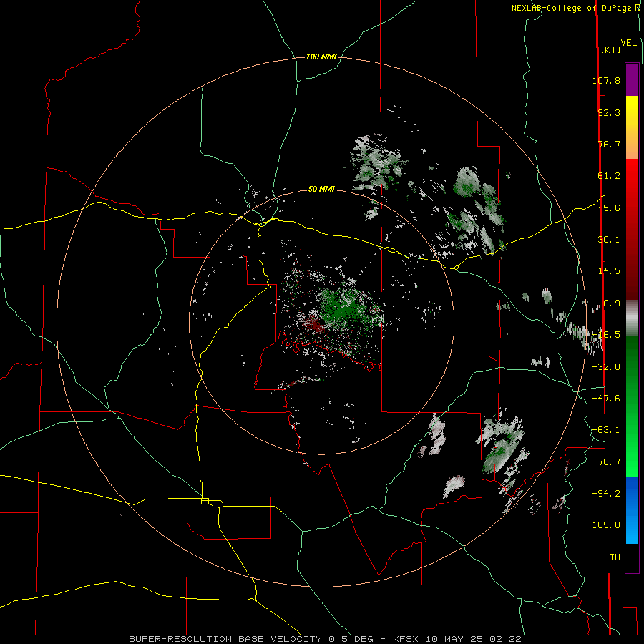Click the red velocity echo near radar center
Image resolution: width=644 pixels, height=644 pixels.
click(x=316, y=324)
